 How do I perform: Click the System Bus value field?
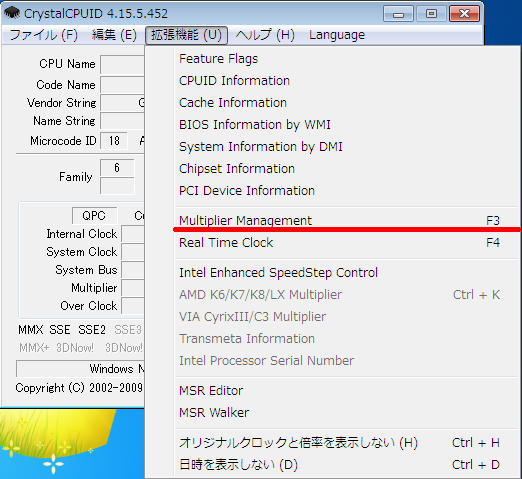point(133,270)
